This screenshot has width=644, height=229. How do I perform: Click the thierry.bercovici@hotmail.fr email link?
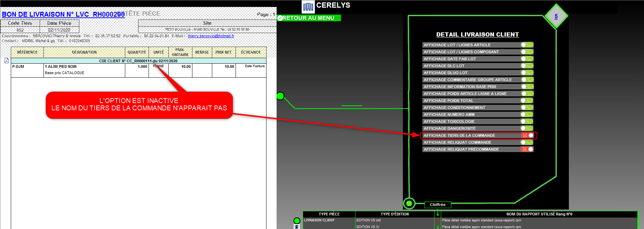211,36
